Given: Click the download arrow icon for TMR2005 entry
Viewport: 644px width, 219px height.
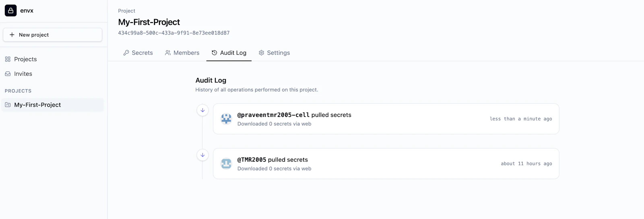Looking at the screenshot, I should [x=202, y=155].
